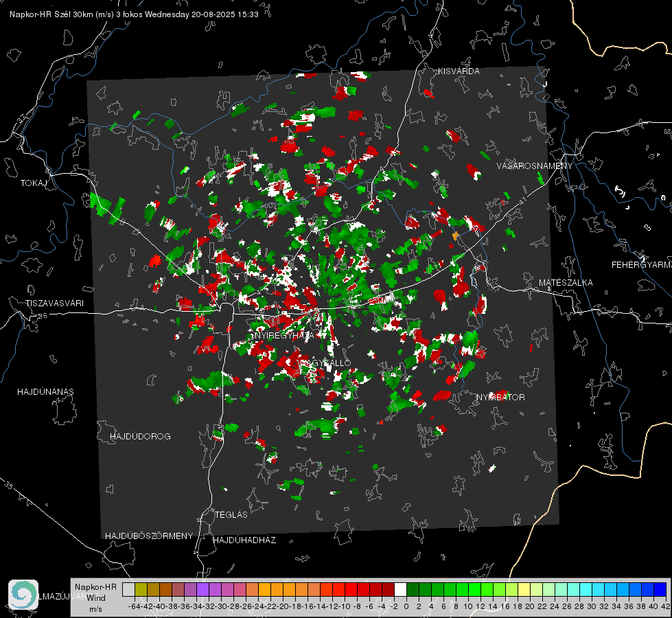
Task: Click the road number 36 near Tiszavasvári
Action: 43,316
